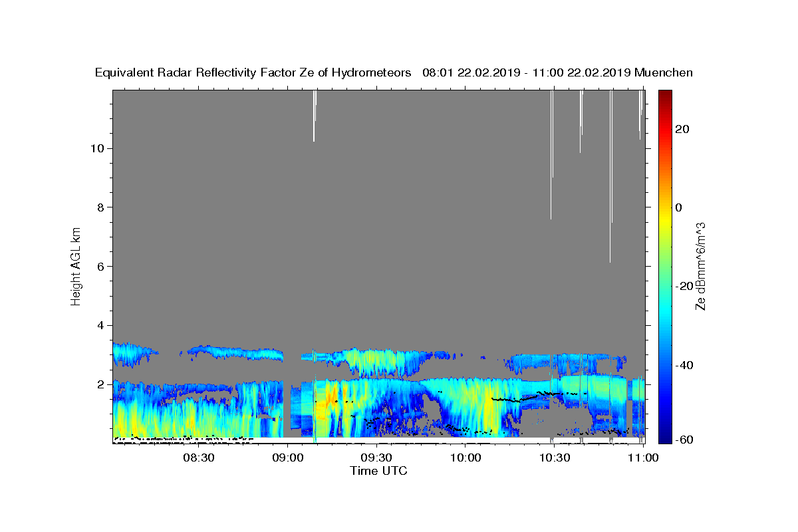Click the dark red top of the colorbar
The height and width of the screenshot is (532, 798).
pos(665,94)
